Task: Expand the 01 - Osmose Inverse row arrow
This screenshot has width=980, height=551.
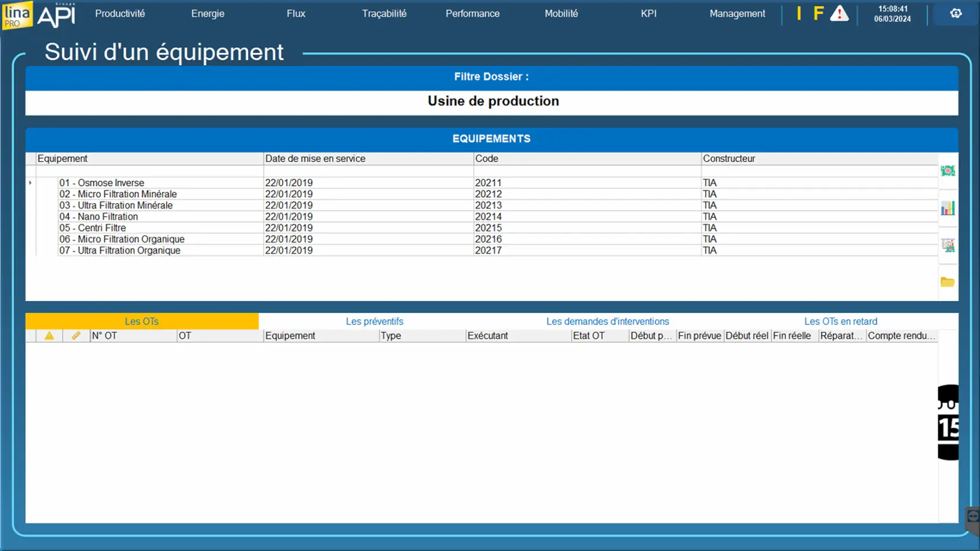Action: tap(30, 183)
